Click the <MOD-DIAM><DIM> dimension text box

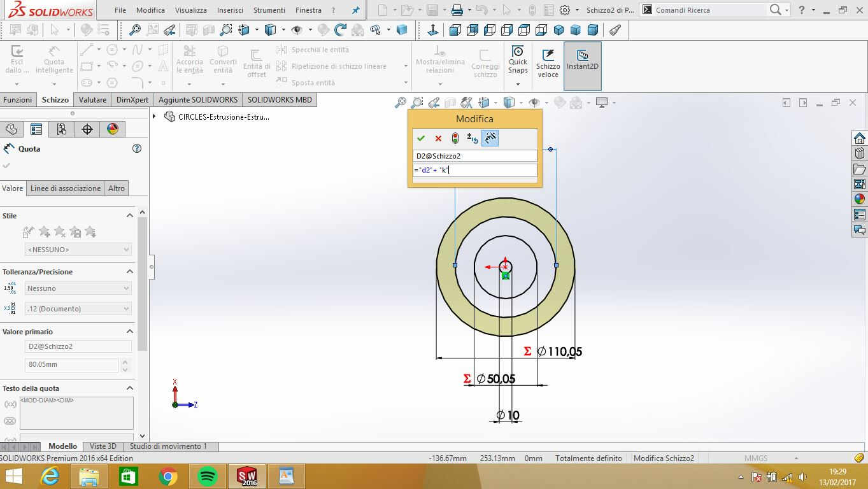point(76,413)
